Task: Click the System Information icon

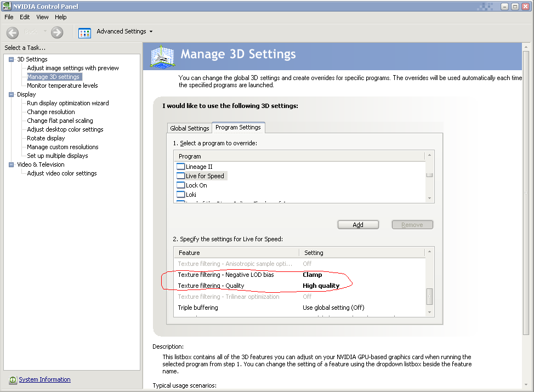Action: (x=13, y=380)
